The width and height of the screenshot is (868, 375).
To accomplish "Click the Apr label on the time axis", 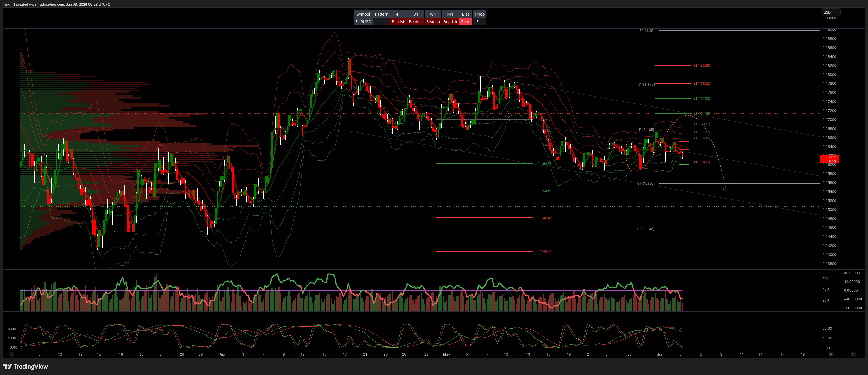I will point(222,354).
